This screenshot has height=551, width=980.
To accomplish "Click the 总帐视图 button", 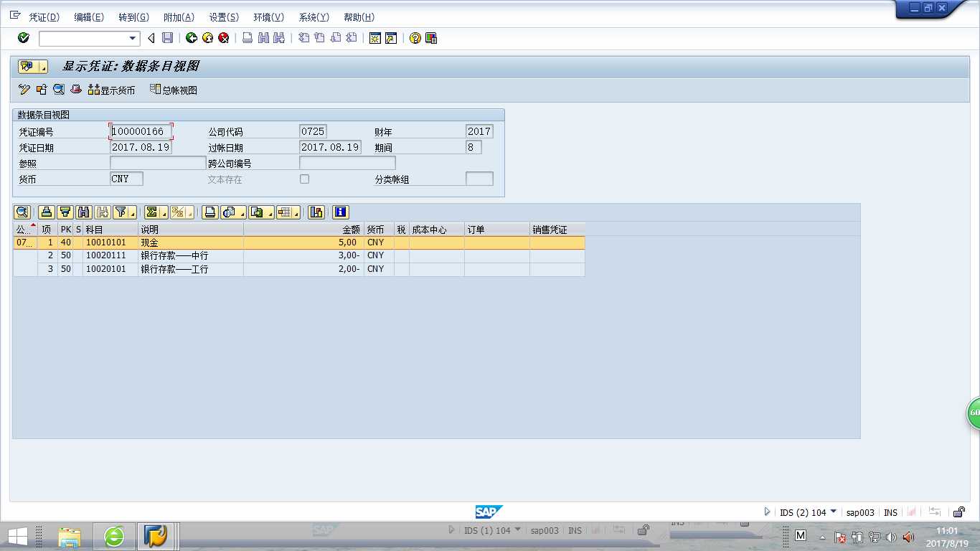I will coord(173,90).
